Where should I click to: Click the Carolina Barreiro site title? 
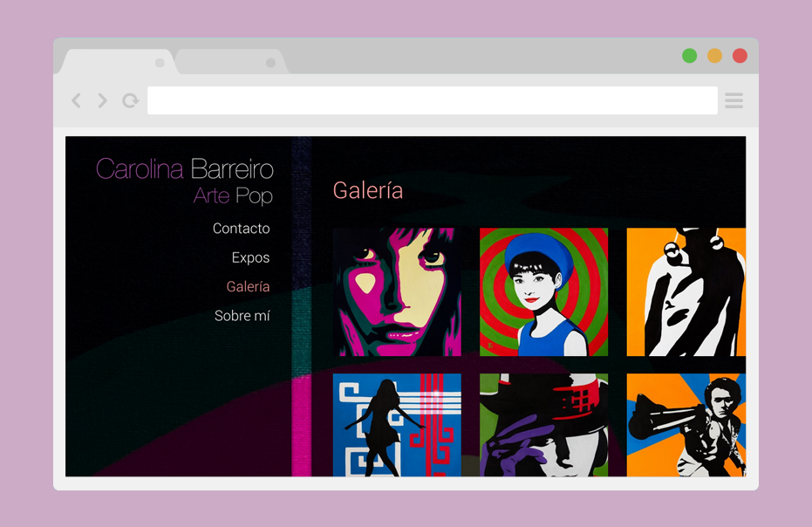point(185,169)
